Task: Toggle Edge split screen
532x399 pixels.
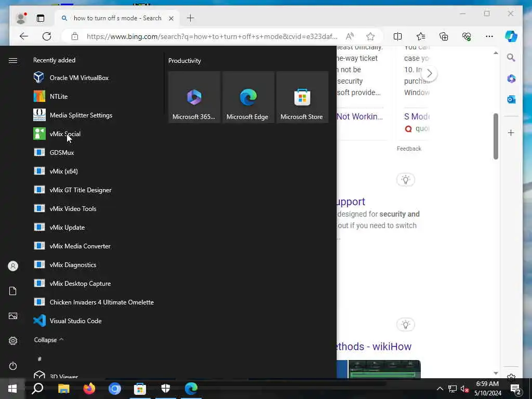Action: 397,36
